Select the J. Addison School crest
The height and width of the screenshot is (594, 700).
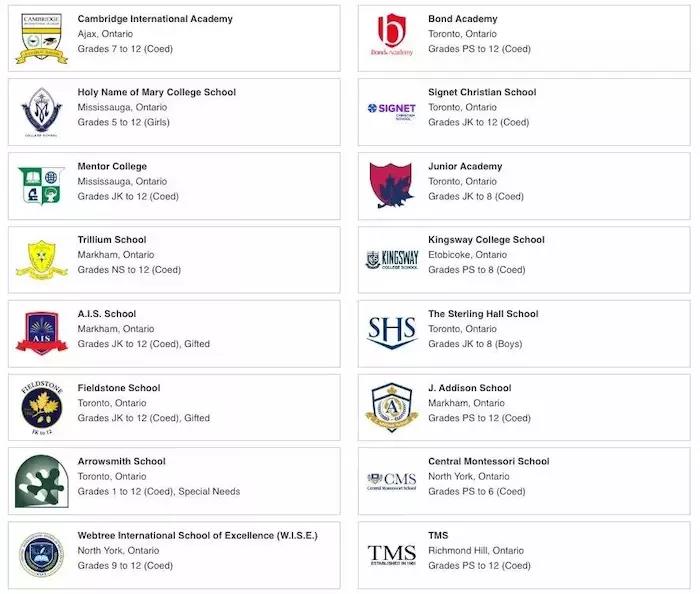tap(392, 407)
